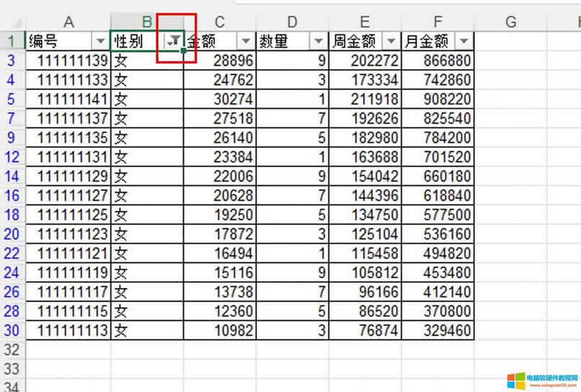Select the 女 cell in row 30
The image size is (581, 392).
coord(147,330)
